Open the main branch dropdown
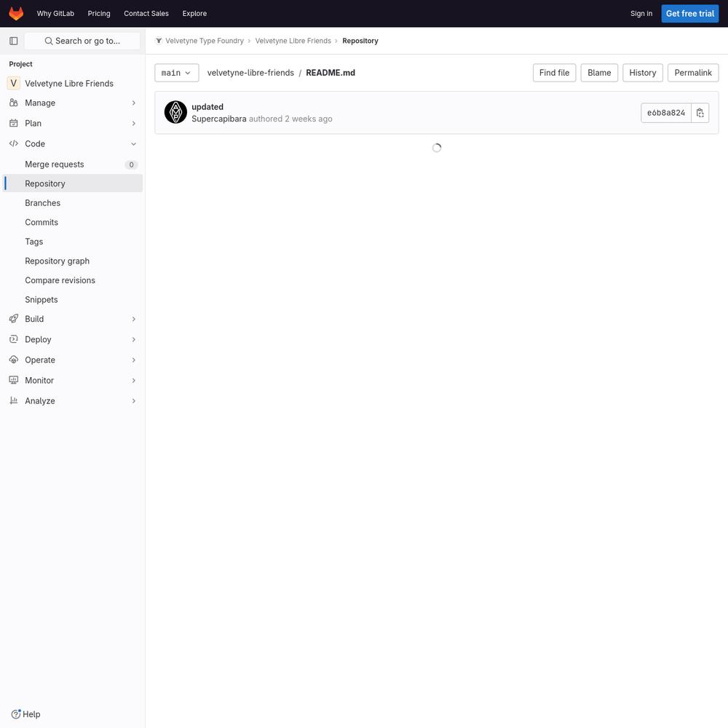The width and height of the screenshot is (728, 728). point(176,73)
